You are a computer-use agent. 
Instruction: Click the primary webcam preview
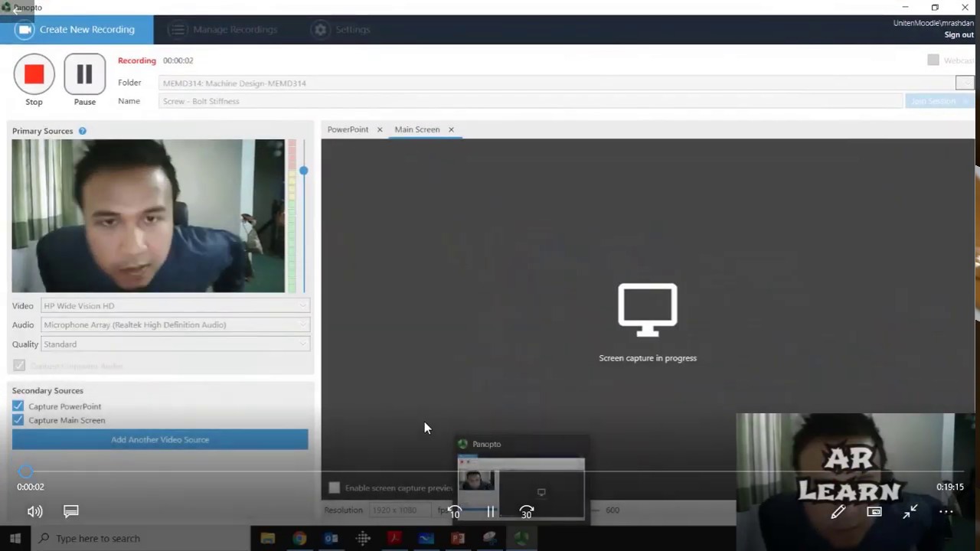pyautogui.click(x=148, y=216)
